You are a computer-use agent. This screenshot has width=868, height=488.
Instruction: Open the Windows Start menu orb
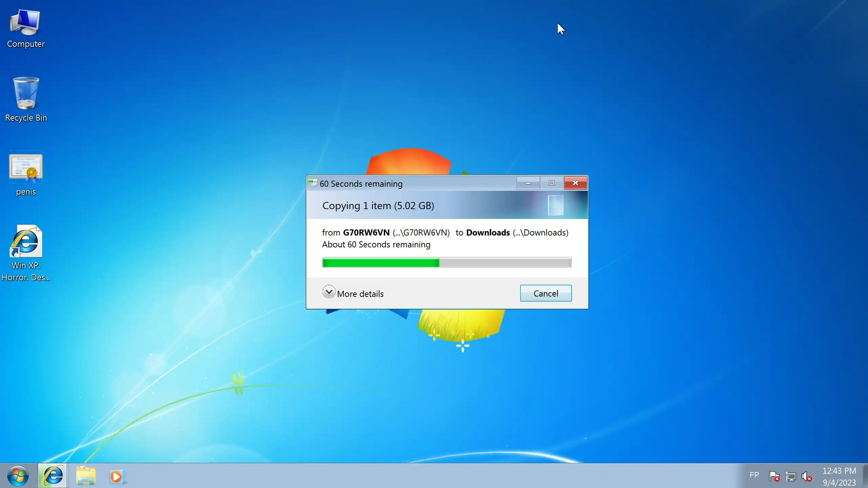tap(18, 476)
